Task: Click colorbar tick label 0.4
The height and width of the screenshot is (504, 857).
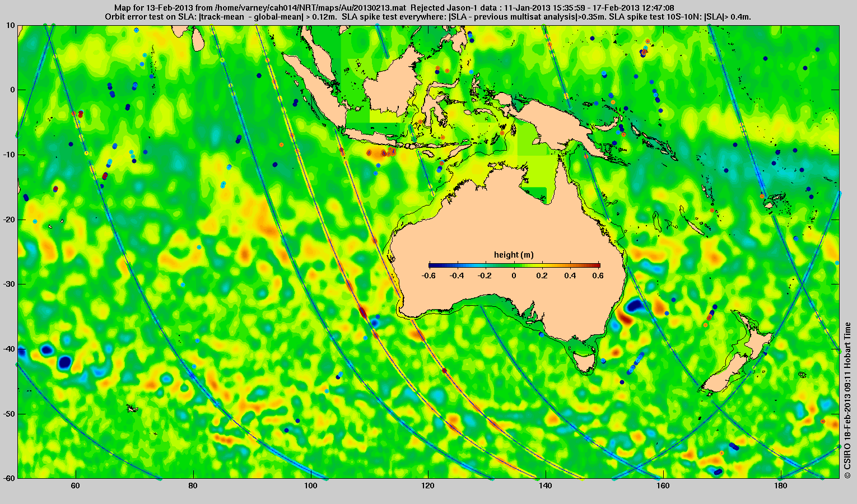Action: pyautogui.click(x=571, y=276)
